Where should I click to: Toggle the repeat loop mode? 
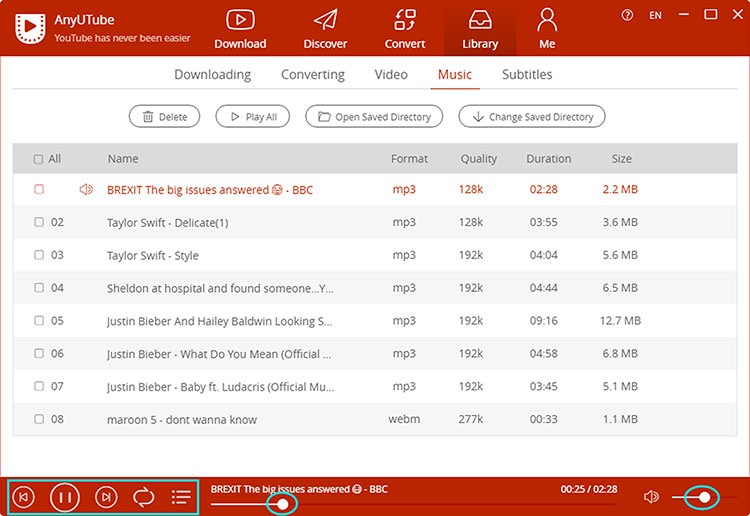click(x=143, y=497)
